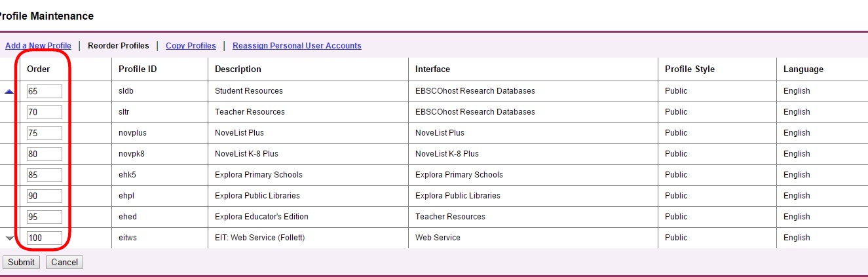Image resolution: width=868 pixels, height=277 pixels.
Task: Click the Interface column header
Action: pos(432,69)
